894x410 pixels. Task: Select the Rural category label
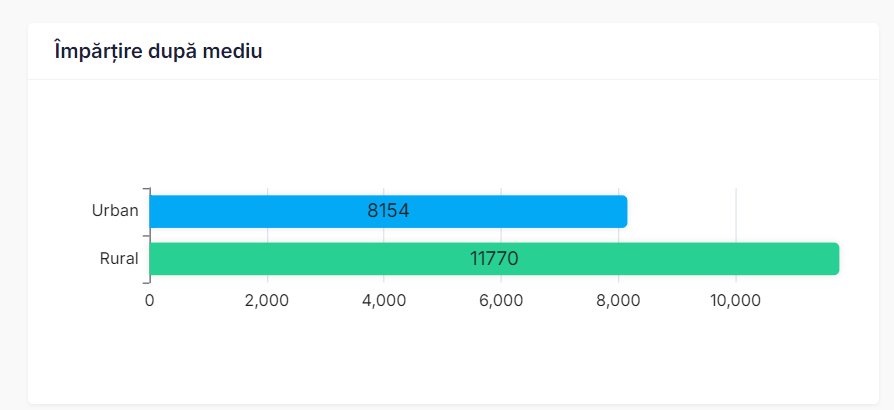[119, 259]
